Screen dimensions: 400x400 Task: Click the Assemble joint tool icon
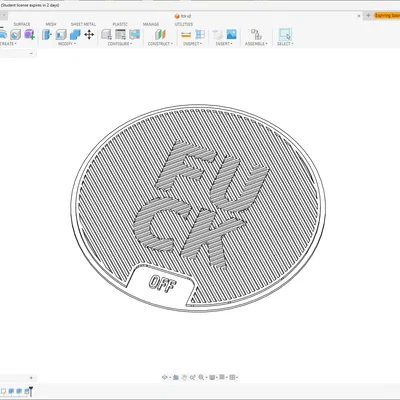click(x=256, y=34)
